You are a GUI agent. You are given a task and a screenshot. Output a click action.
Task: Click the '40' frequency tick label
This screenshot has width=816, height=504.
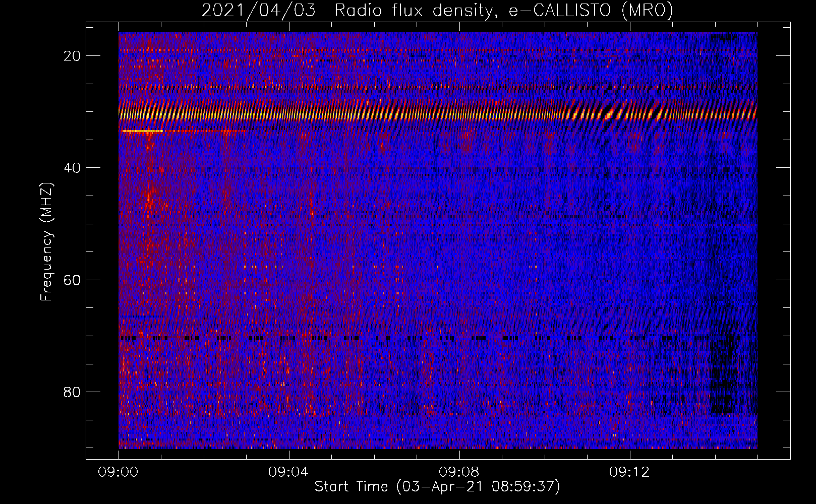tap(72, 168)
